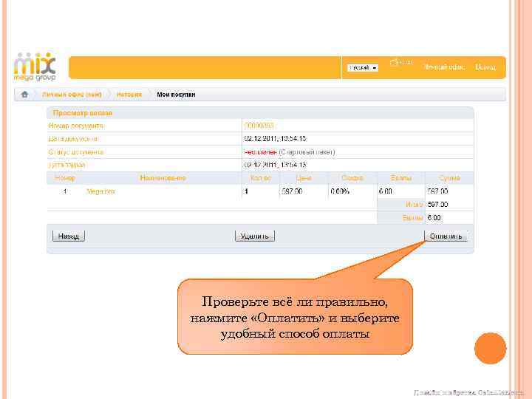Click the Наименование column header
Viewport: 532px width, 399px height.
[163, 178]
